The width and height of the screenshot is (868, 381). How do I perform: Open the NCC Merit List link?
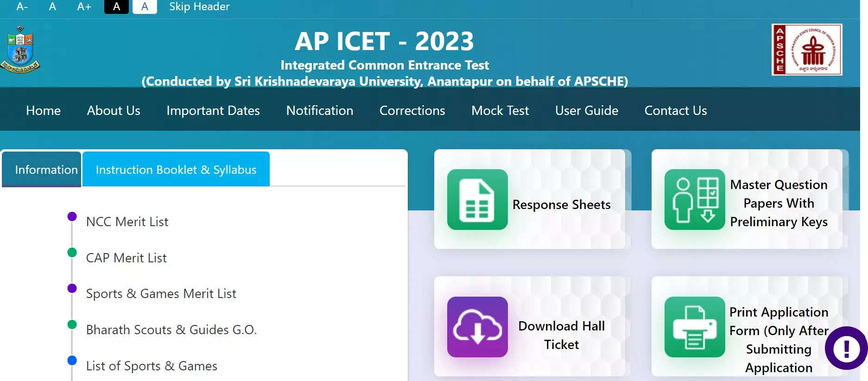tap(127, 222)
